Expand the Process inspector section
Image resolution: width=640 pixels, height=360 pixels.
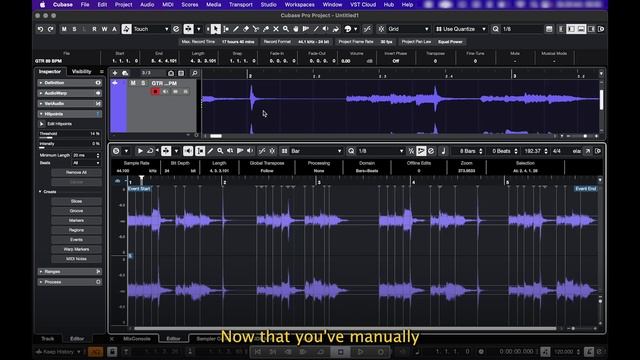click(x=69, y=282)
